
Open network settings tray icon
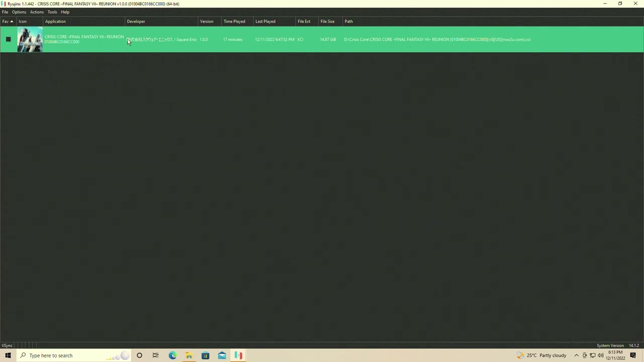coord(593,355)
